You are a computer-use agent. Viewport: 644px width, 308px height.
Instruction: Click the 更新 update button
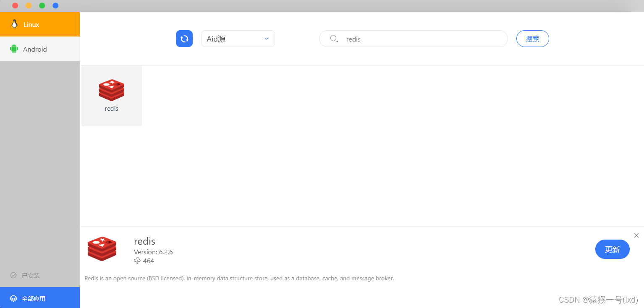click(613, 249)
